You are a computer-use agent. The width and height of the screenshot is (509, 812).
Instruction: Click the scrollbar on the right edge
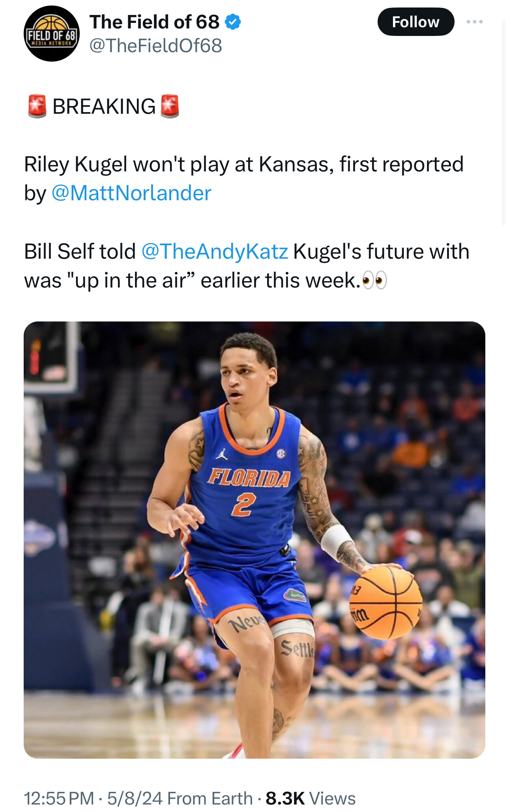click(x=503, y=122)
